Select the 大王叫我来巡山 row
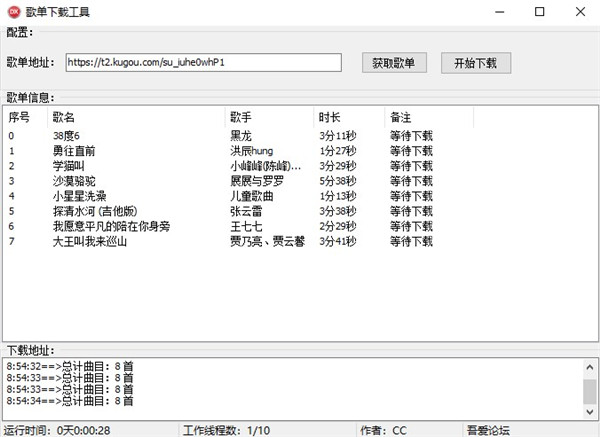Screen dimensions: 600x437 pyautogui.click(x=90, y=241)
